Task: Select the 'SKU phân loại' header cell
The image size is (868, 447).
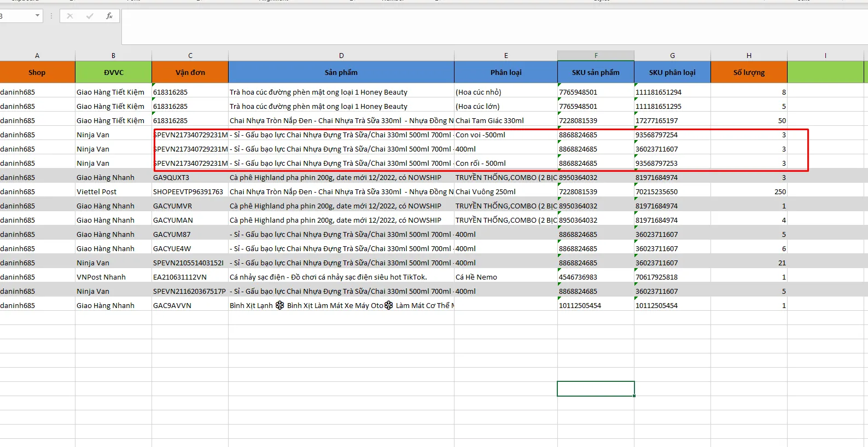Action: click(673, 72)
